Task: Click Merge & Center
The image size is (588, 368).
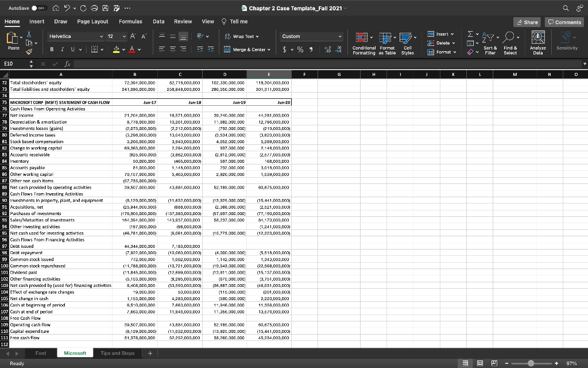Action: click(x=247, y=49)
